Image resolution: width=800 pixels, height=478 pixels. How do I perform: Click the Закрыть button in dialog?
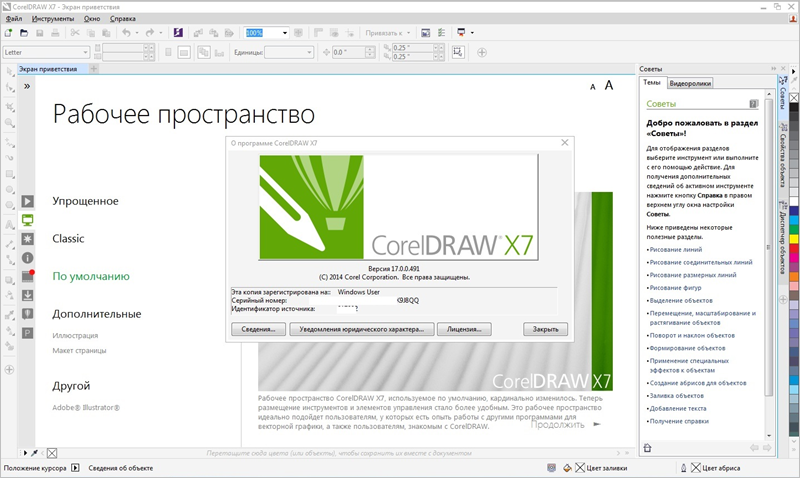pyautogui.click(x=545, y=329)
